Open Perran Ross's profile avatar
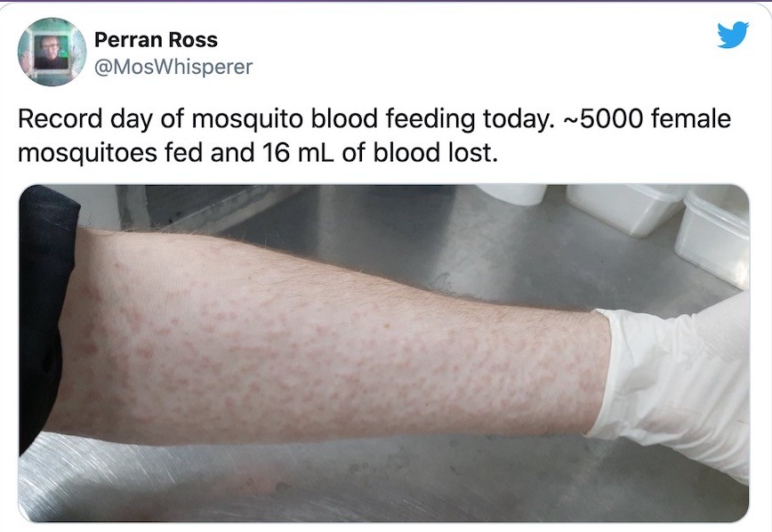The width and height of the screenshot is (772, 532). pyautogui.click(x=52, y=52)
